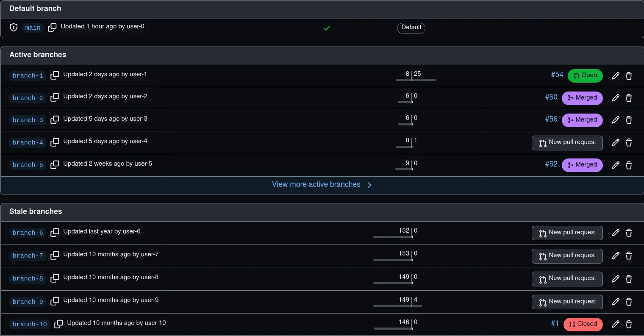
Task: Rename branch-5 via the pencil icon
Action: [x=616, y=165]
